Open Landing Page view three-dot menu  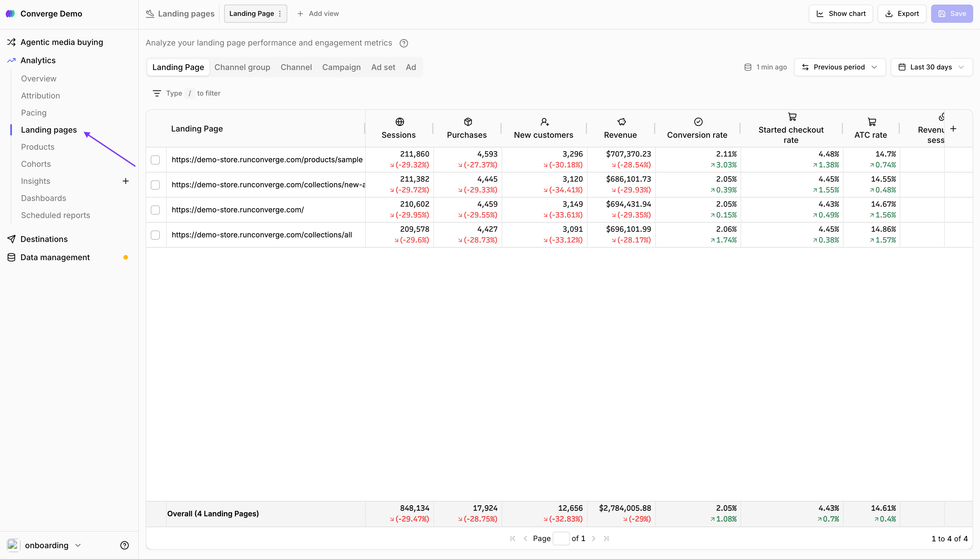pyautogui.click(x=280, y=14)
